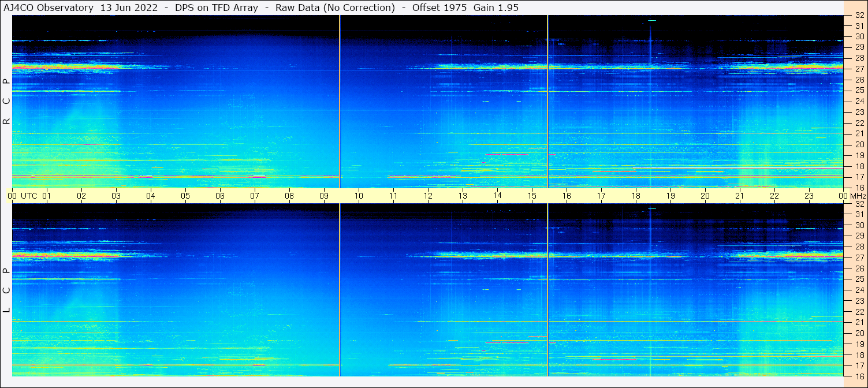This screenshot has height=388, width=868.
Task: Select hour '15' on the time axis
Action: point(532,196)
